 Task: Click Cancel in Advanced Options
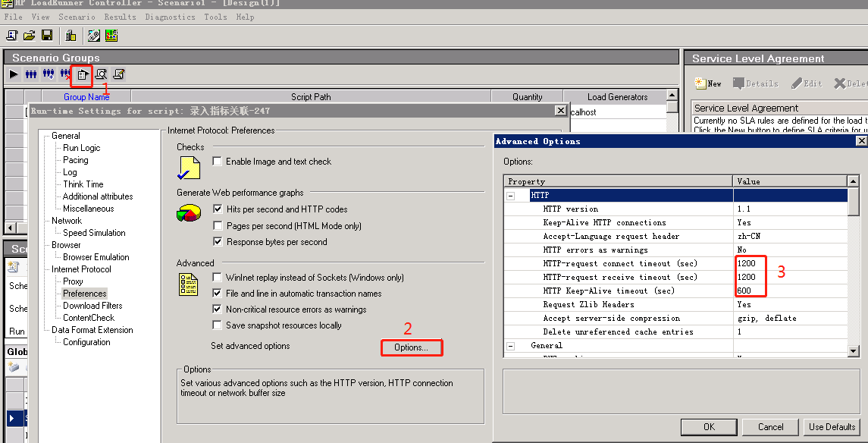click(770, 427)
